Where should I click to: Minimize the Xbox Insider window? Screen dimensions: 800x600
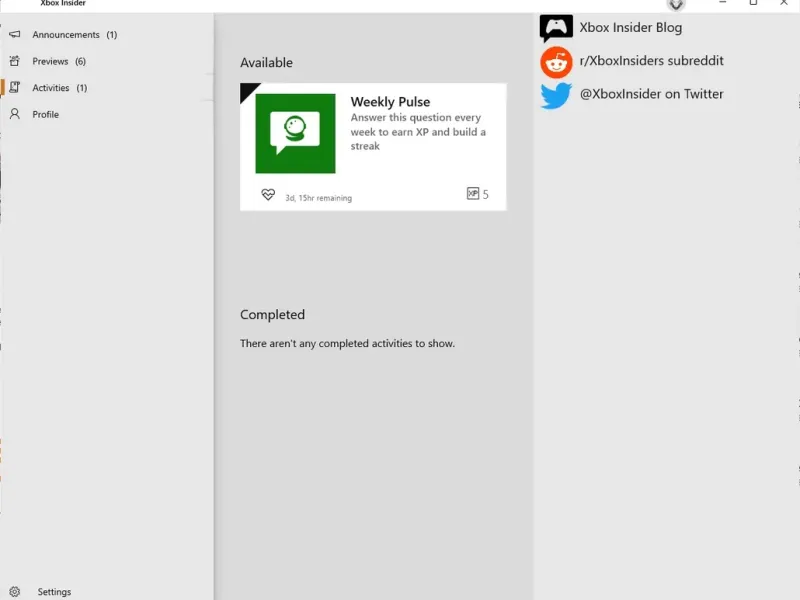pos(722,3)
